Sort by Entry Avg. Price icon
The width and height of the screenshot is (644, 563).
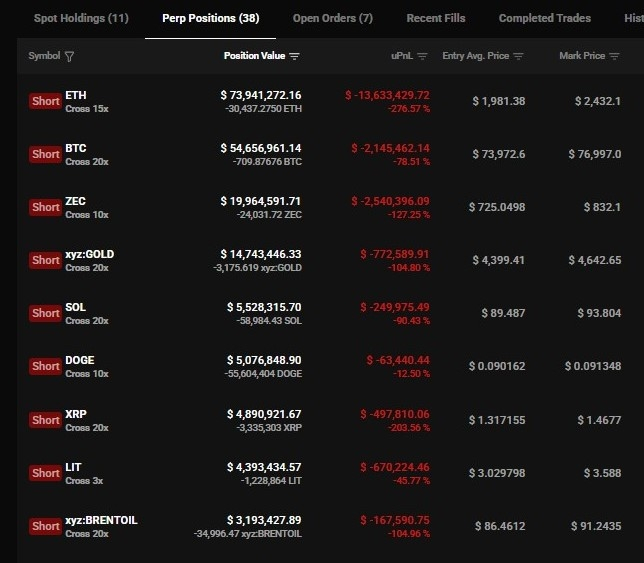click(x=518, y=56)
